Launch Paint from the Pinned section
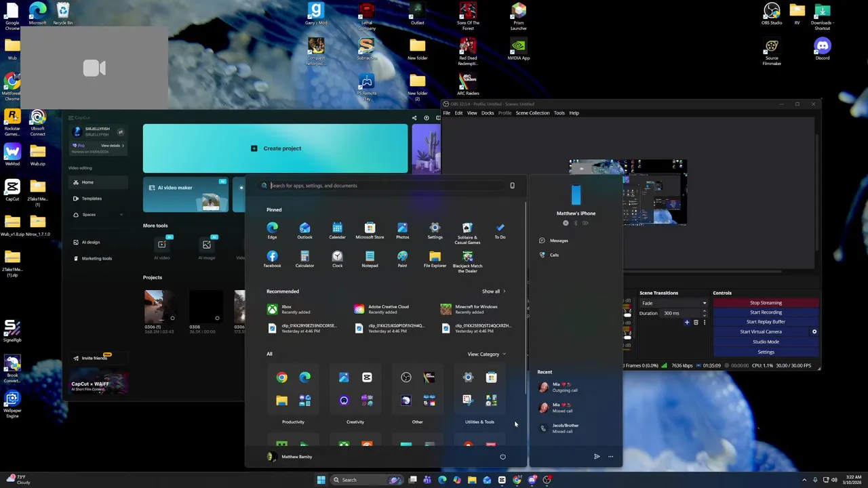The height and width of the screenshot is (488, 868). pos(402,259)
